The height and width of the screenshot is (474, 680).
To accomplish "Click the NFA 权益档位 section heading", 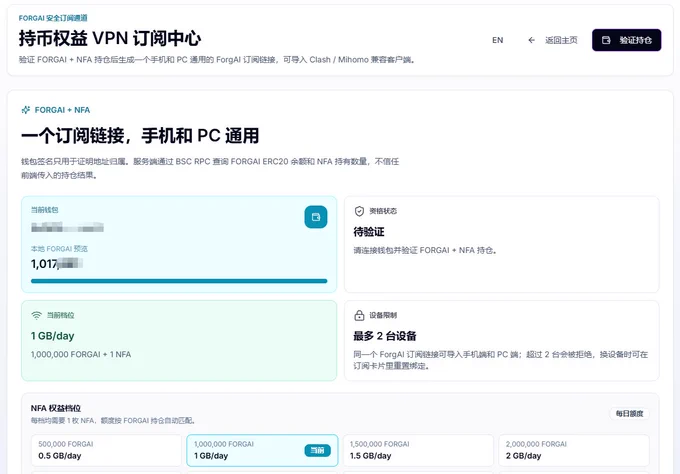I will click(56, 408).
